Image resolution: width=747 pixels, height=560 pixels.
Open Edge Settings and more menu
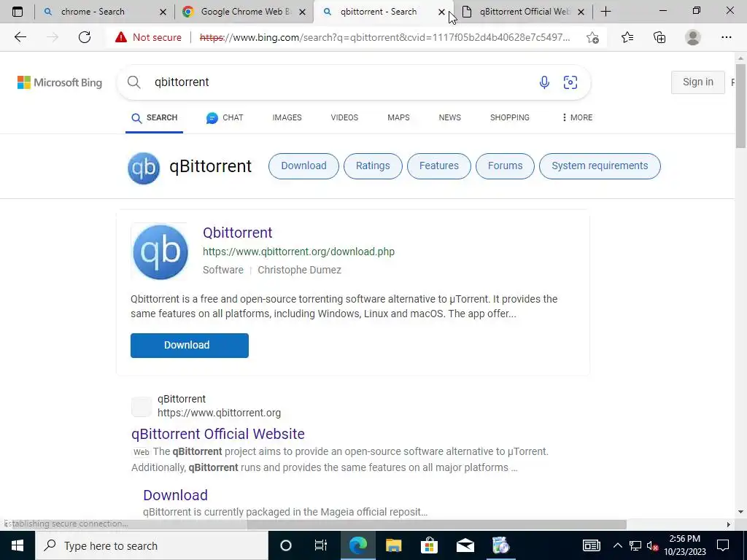click(726, 37)
